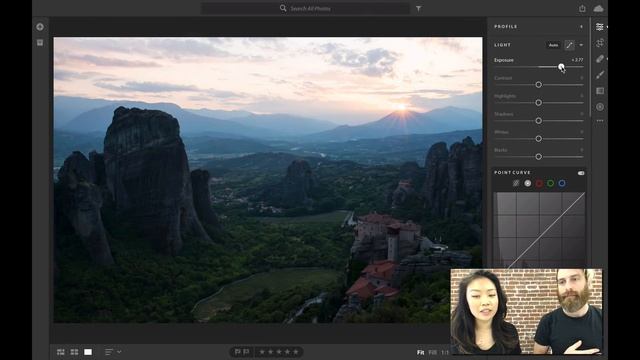Image resolution: width=640 pixels, height=360 pixels.
Task: Click the Whites slider handle
Action: (538, 139)
